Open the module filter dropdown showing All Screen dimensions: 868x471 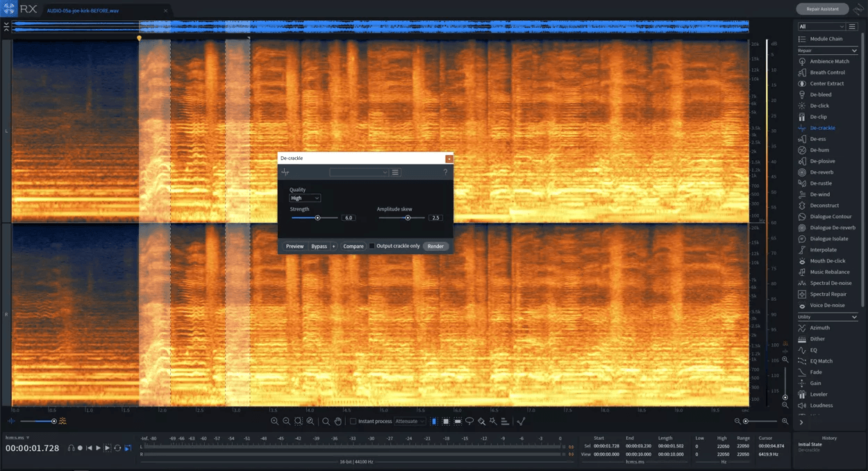coord(821,26)
